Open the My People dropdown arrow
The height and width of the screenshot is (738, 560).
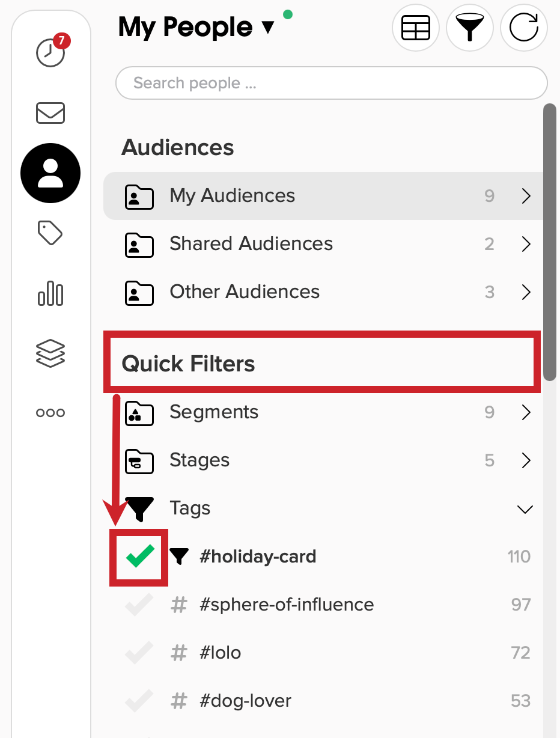[x=268, y=28]
